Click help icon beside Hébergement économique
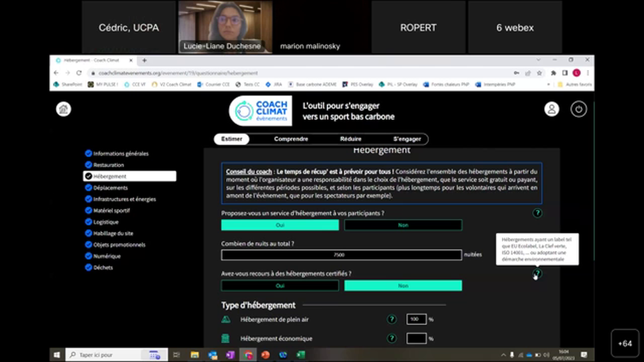This screenshot has width=644, height=362. pyautogui.click(x=391, y=338)
